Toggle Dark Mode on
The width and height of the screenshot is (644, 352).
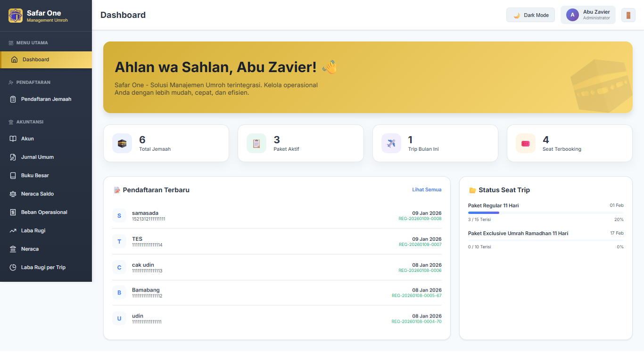coord(530,15)
